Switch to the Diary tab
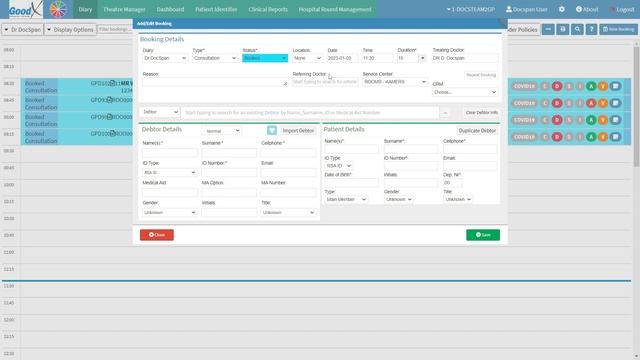This screenshot has height=360, width=640. [x=85, y=9]
